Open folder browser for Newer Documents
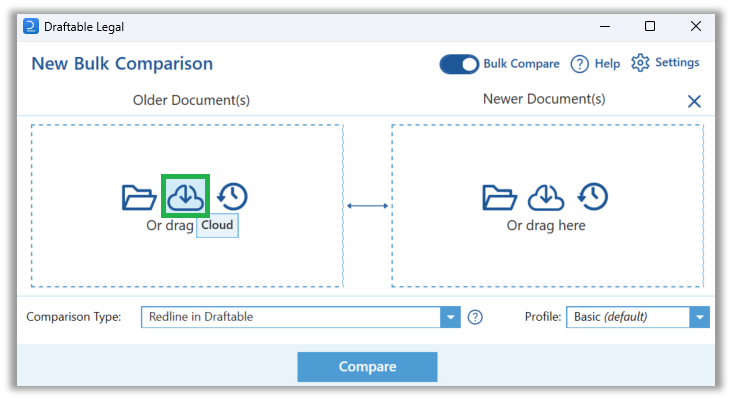Viewport: 732px width, 400px height. 500,197
